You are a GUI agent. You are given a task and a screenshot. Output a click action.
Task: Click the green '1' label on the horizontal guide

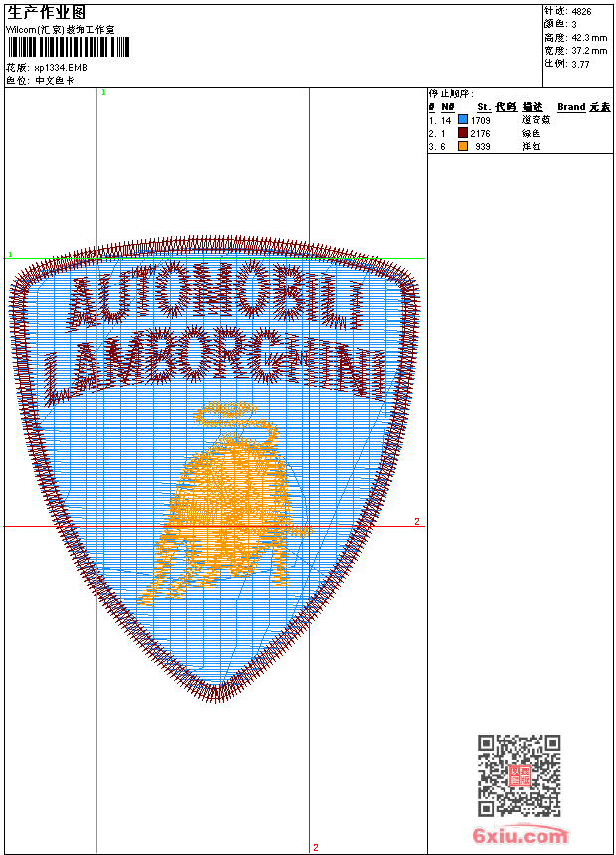(x=10, y=255)
